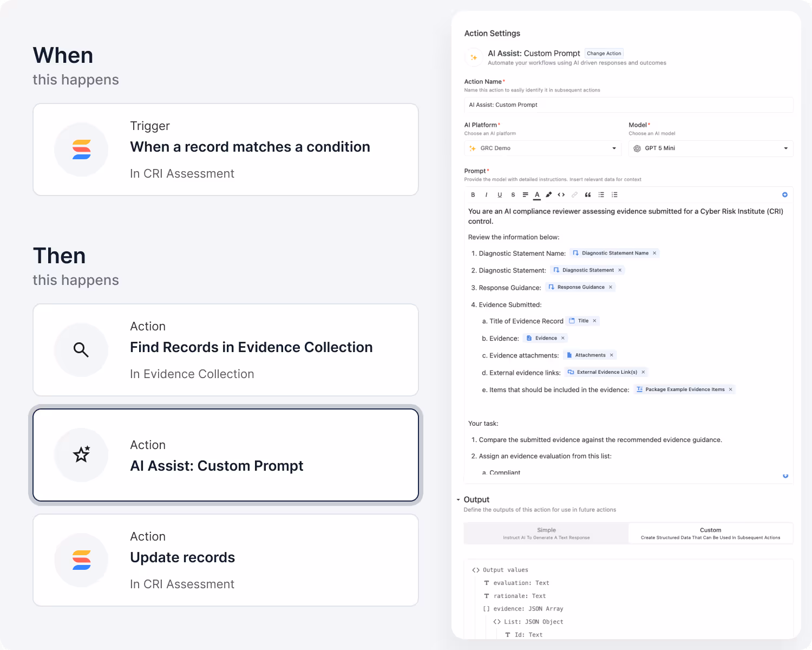Select the AI Assist: Custom Prompt action card
The height and width of the screenshot is (650, 812).
226,455
